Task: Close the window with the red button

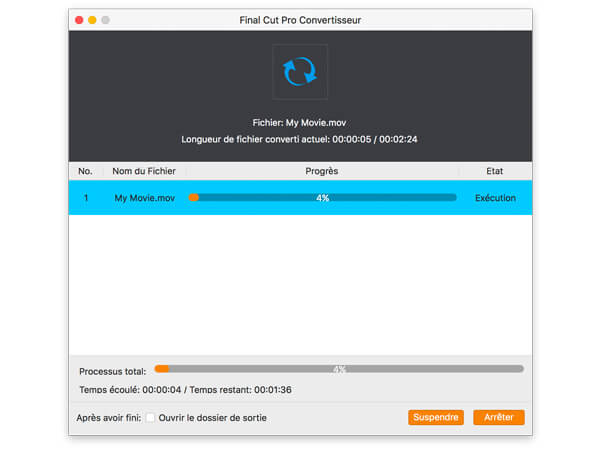Action: (79, 20)
